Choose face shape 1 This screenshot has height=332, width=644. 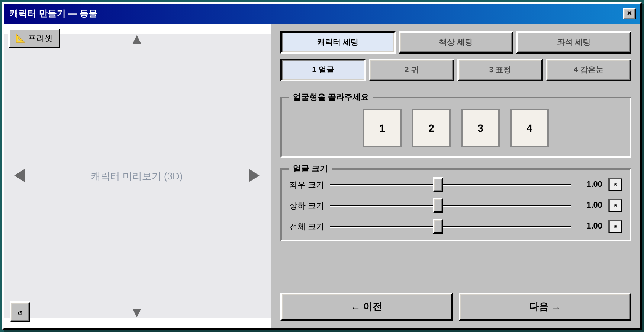tap(382, 128)
